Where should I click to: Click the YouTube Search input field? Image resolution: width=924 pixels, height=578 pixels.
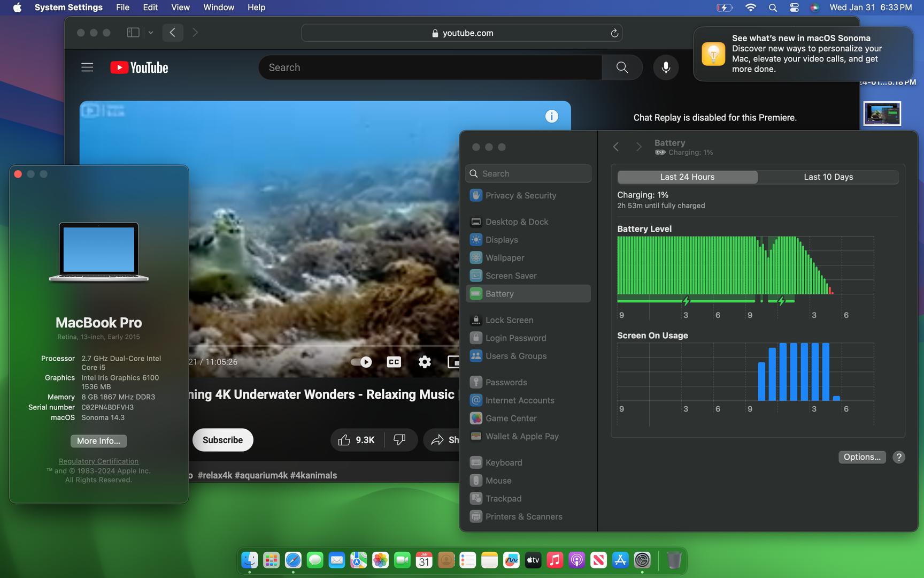(430, 67)
